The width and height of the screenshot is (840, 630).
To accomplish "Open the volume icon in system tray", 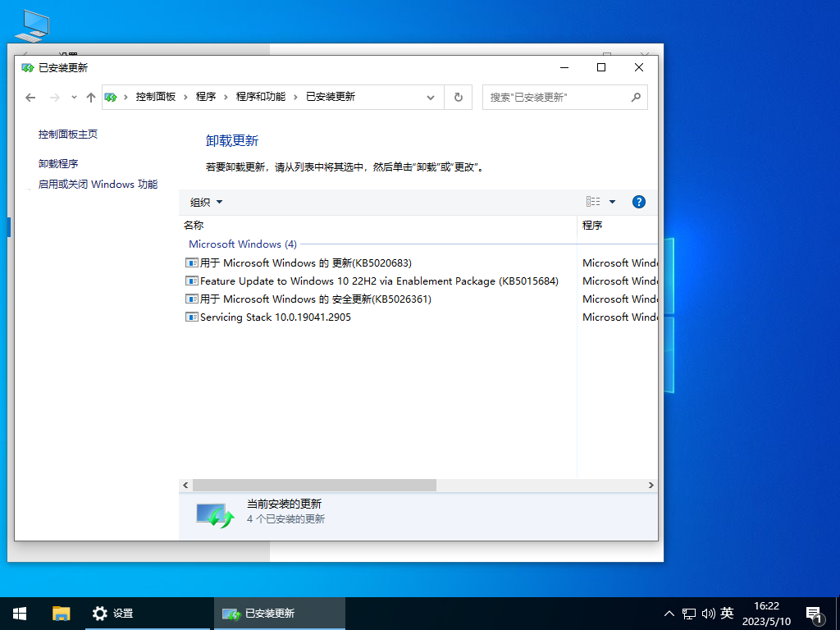I will tap(708, 613).
